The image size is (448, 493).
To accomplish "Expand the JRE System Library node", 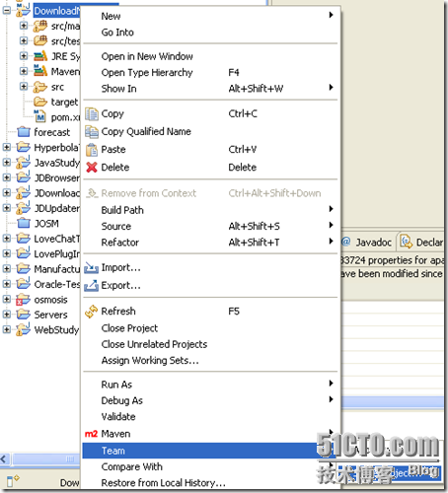I will [x=24, y=56].
